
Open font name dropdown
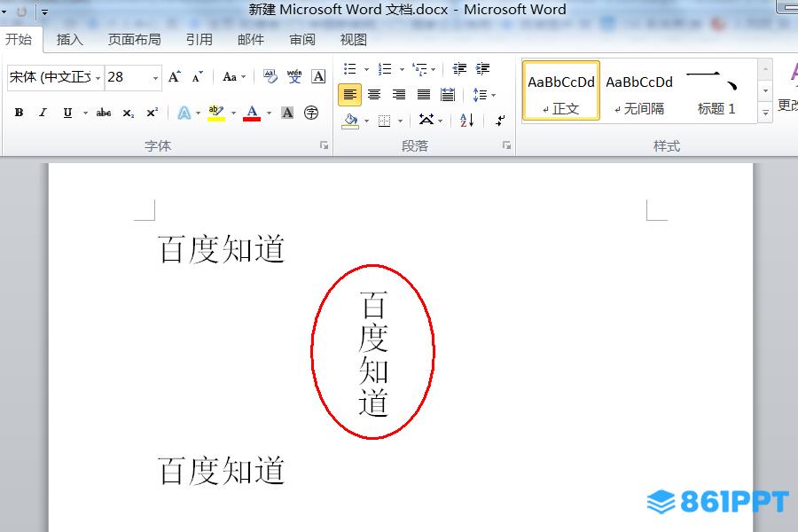coord(98,78)
